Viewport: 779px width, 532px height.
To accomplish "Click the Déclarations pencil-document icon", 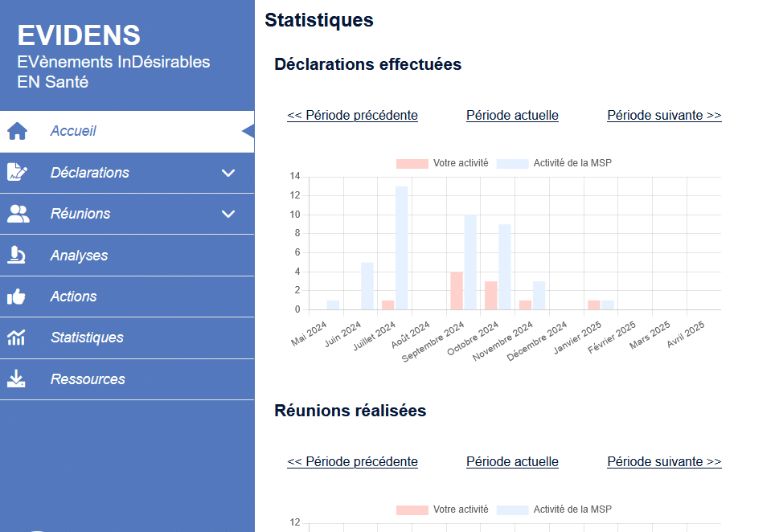I will coord(17,172).
